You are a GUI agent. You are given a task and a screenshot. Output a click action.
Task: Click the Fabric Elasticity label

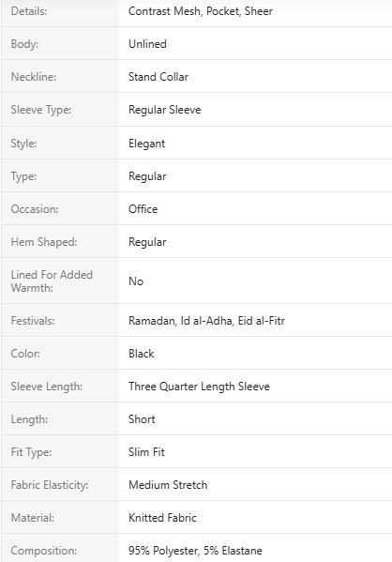click(x=50, y=485)
